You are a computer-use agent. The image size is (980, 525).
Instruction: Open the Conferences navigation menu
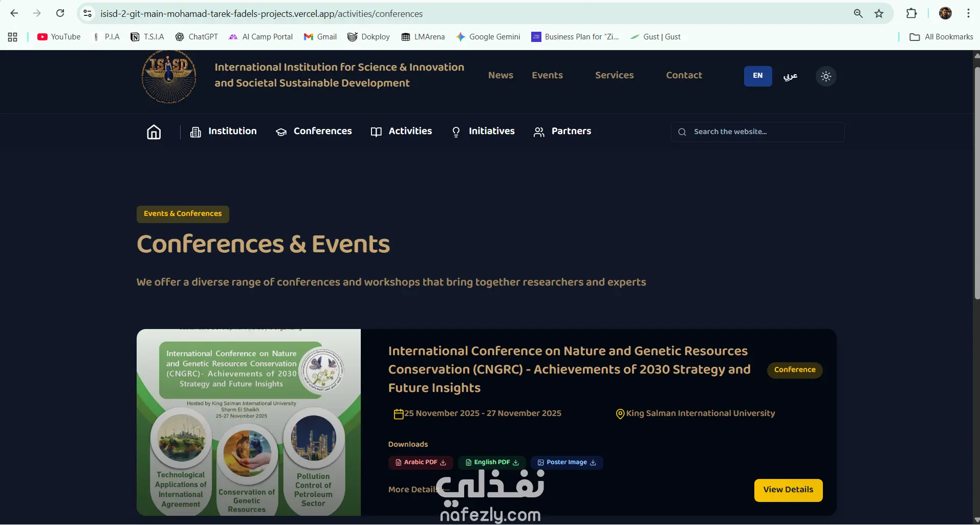click(x=314, y=132)
